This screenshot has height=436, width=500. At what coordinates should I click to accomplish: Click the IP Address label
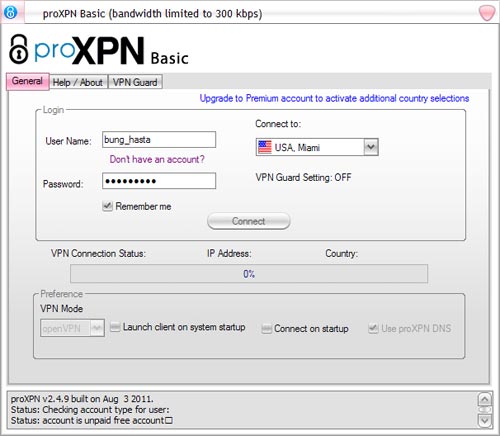point(229,254)
